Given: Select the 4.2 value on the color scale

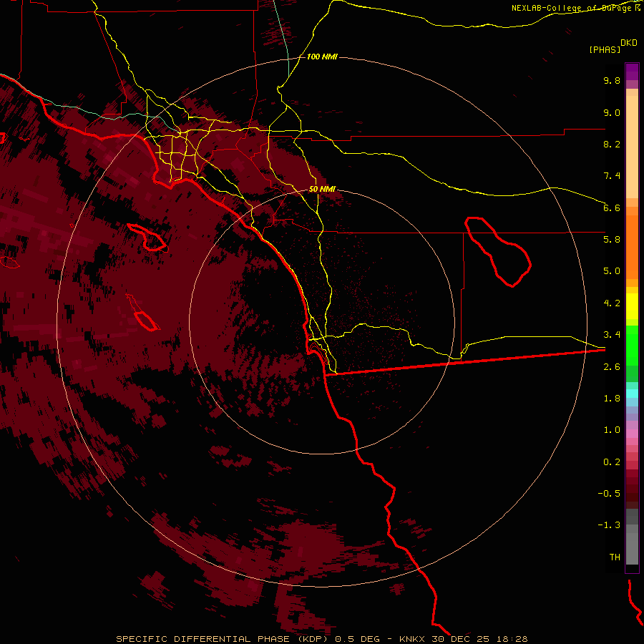Looking at the screenshot, I should point(612,303).
